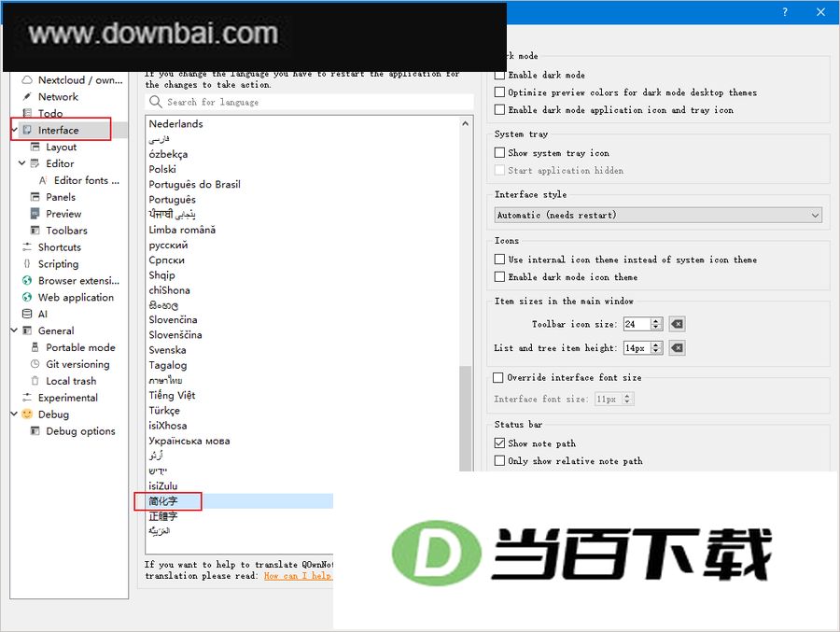
Task: Click the Editor page icon
Action: click(35, 163)
